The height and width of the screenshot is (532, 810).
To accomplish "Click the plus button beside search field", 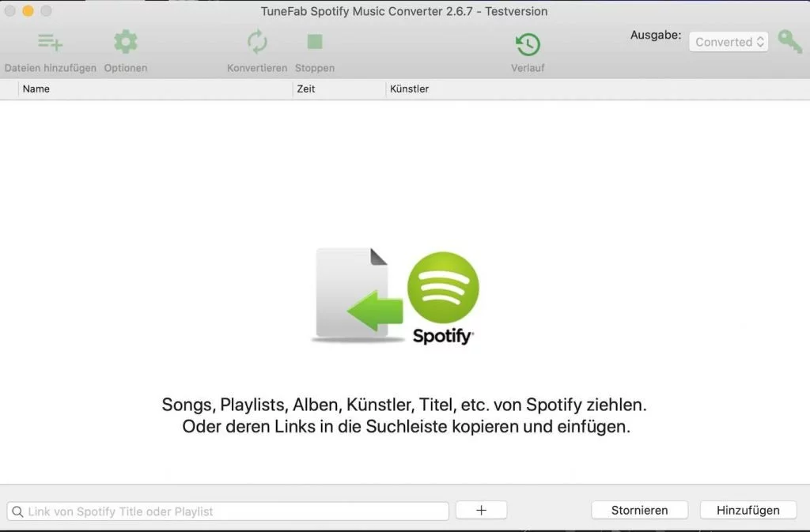I will point(481,511).
